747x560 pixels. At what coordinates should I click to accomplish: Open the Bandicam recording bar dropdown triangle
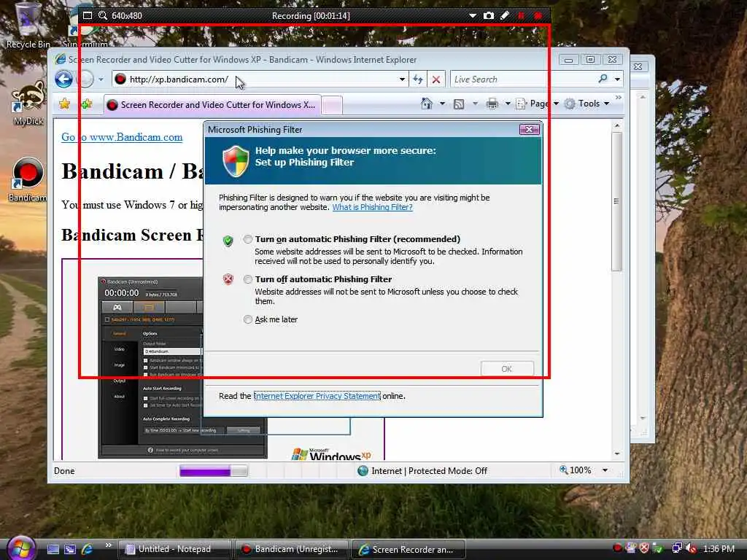click(473, 16)
